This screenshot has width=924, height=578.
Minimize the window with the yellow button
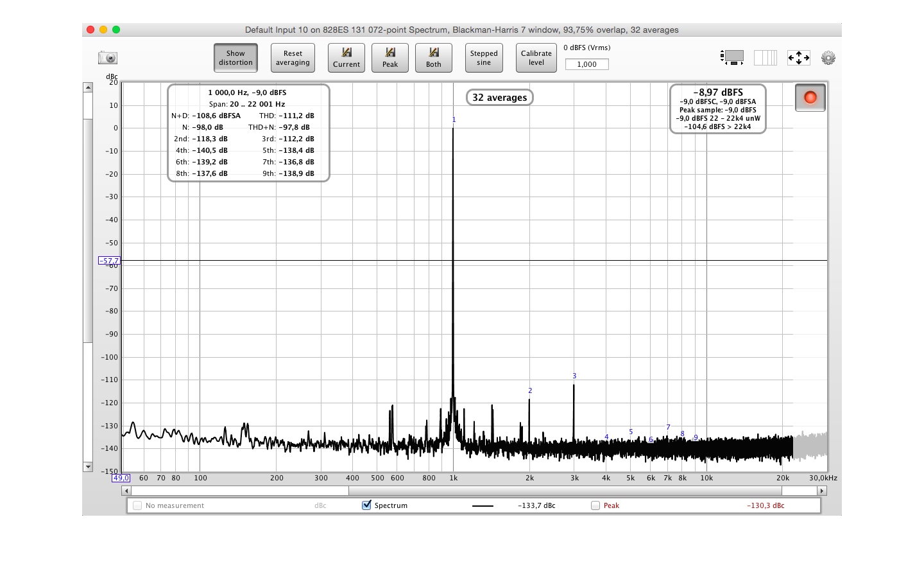[103, 30]
